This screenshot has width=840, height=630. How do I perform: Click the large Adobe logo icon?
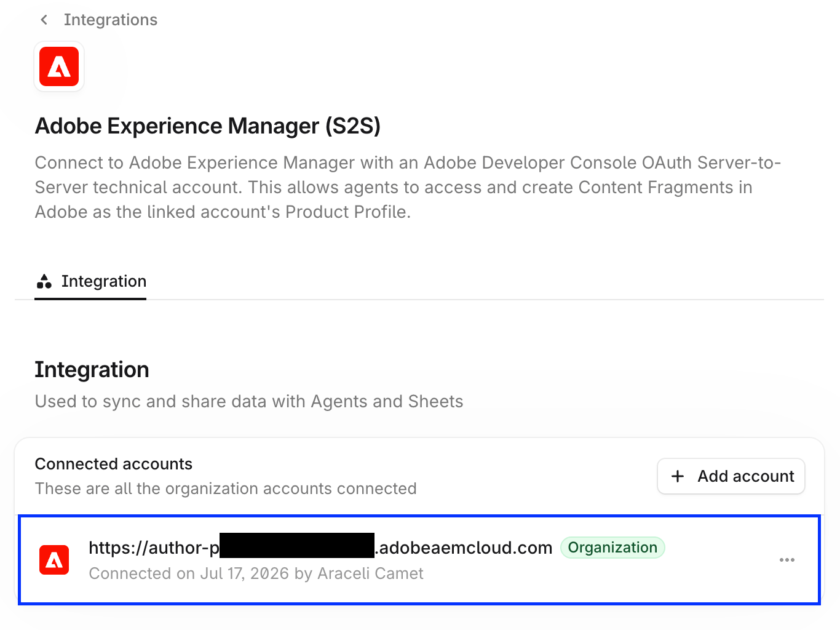pos(59,66)
